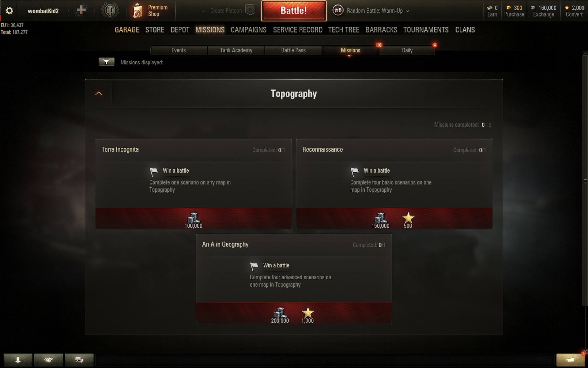Open the World of Tanks logo icon
The height and width of the screenshot is (368, 588).
(110, 10)
